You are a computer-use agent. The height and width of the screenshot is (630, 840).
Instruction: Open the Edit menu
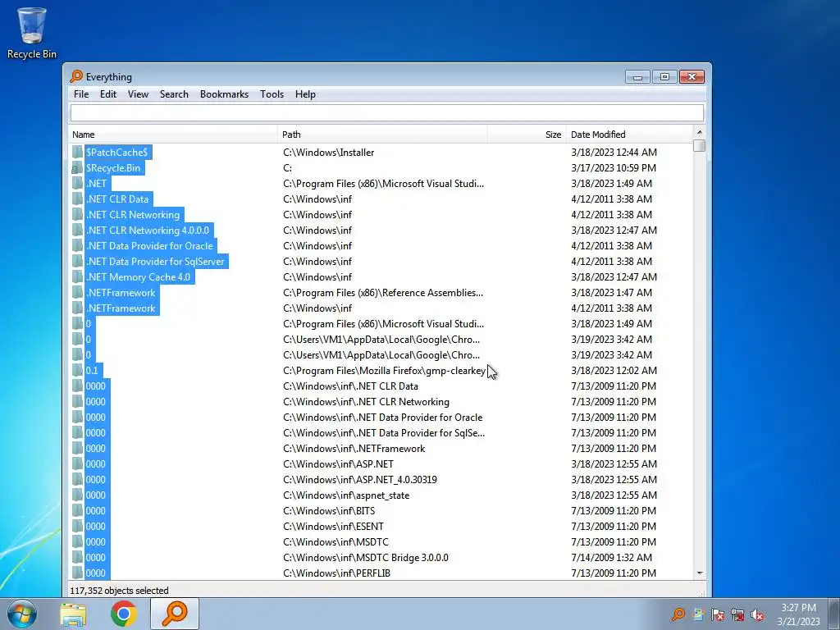[x=108, y=94]
